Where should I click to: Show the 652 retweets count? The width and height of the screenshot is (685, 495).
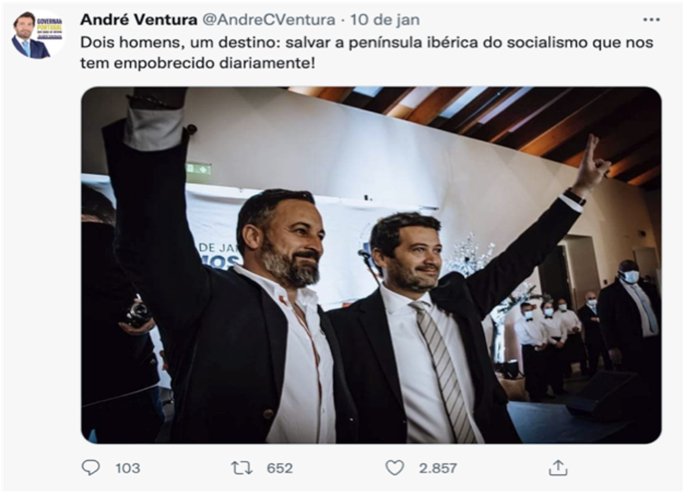click(x=279, y=468)
